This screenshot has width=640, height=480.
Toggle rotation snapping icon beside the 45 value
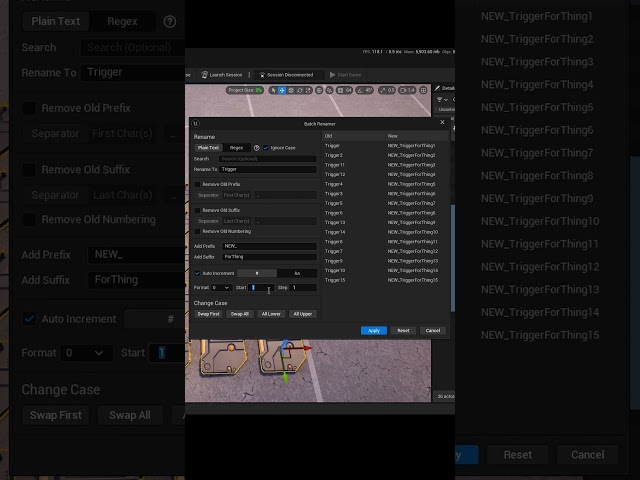(x=360, y=90)
